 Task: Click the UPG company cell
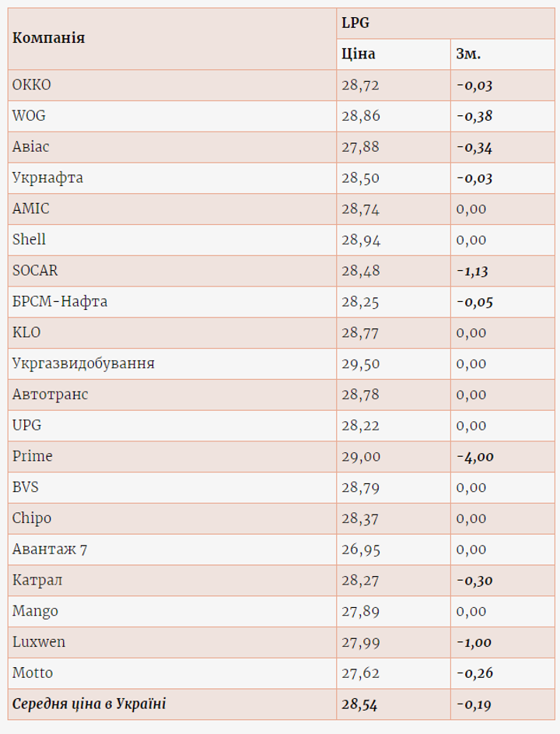coord(27,425)
